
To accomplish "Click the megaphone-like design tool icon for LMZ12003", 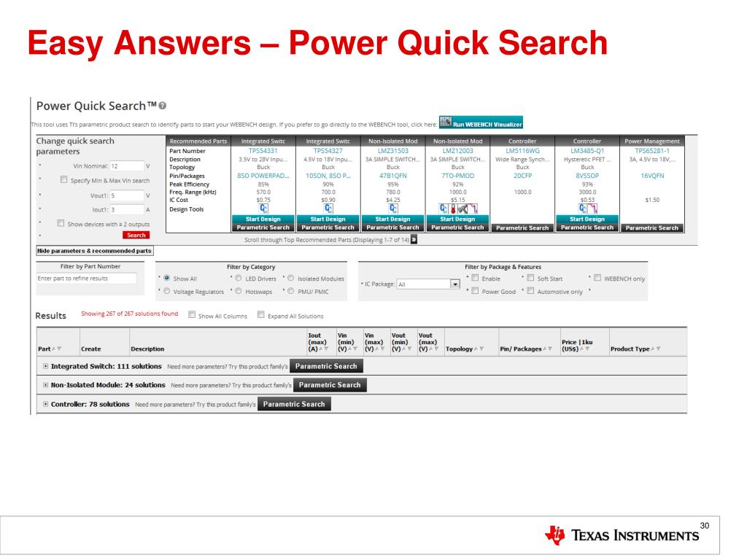I will 462,209.
